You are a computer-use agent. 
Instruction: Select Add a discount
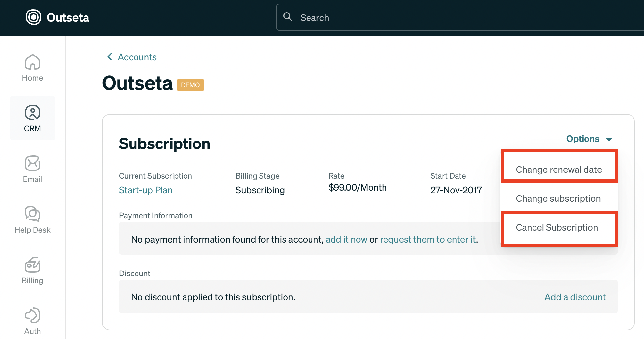click(575, 297)
